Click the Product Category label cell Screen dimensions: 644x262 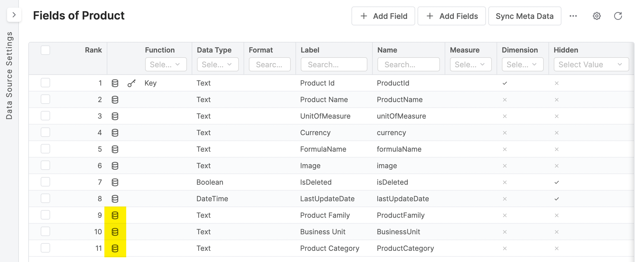[330, 248]
